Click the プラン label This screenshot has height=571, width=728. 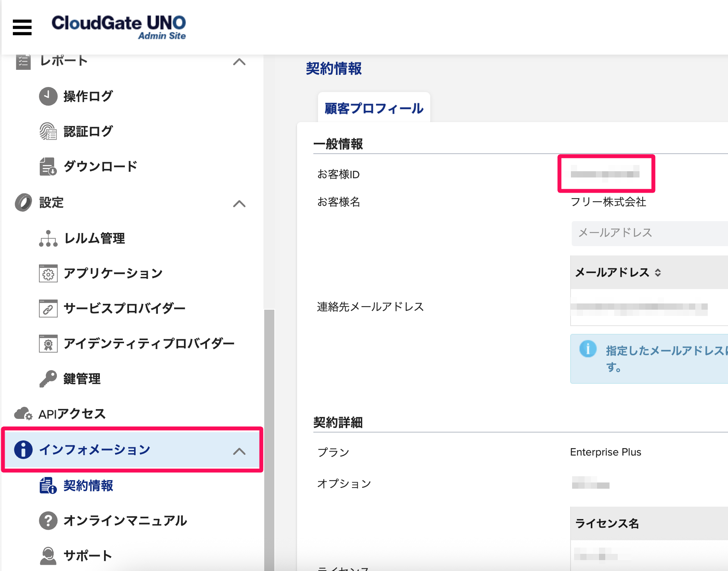333,452
